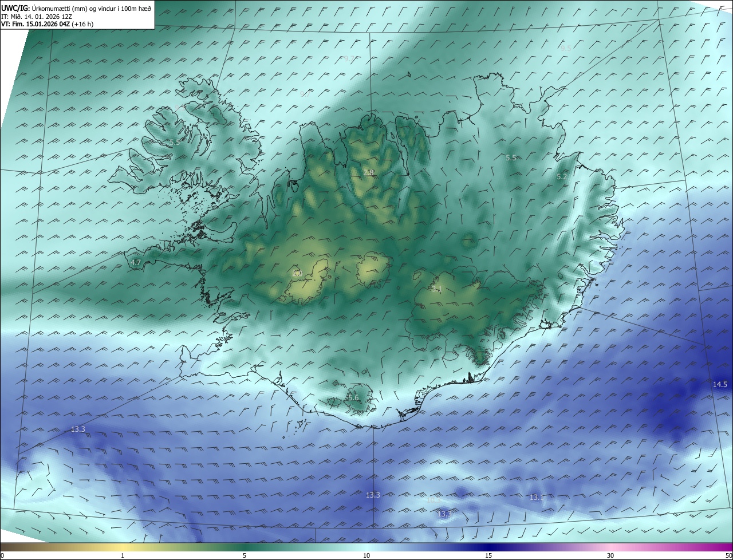Click the initial time line 'IT: Mið. 14. 01. 2026 12Z'
Screen dimensions: 733x560
coord(37,17)
